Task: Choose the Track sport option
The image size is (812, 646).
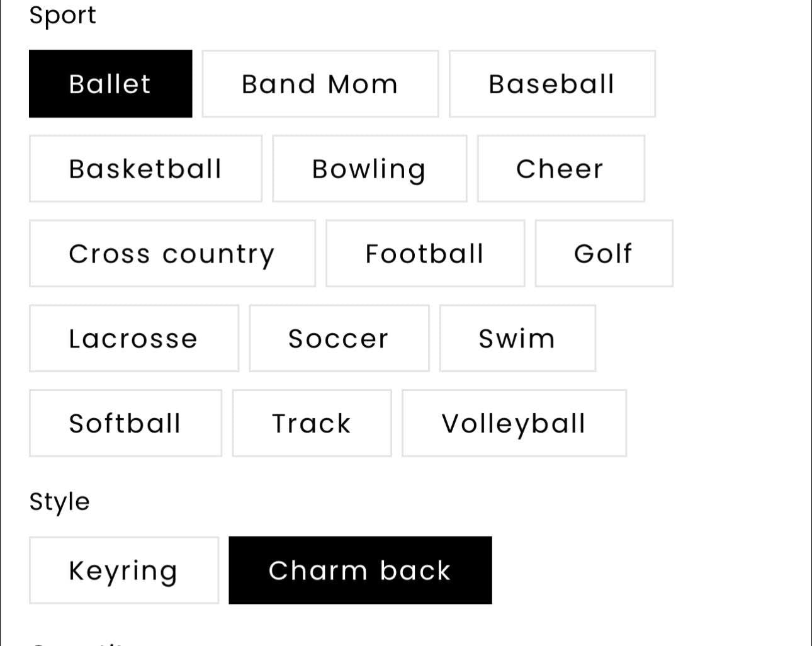Action: point(312,423)
